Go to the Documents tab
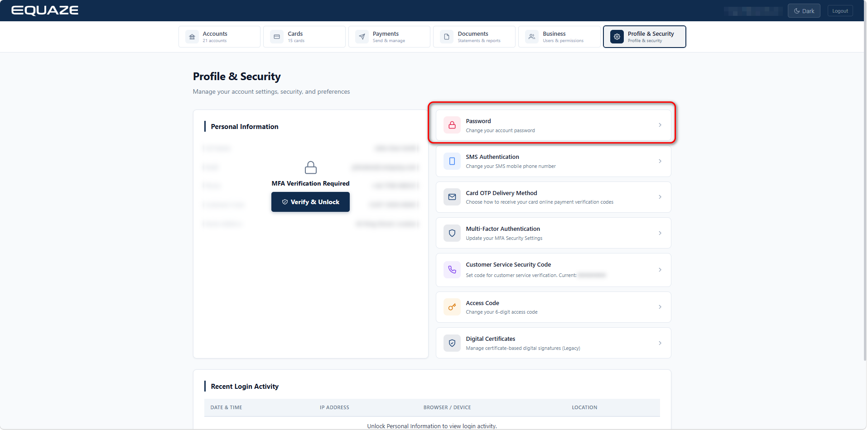Viewport: 868px width, 430px height. click(474, 37)
